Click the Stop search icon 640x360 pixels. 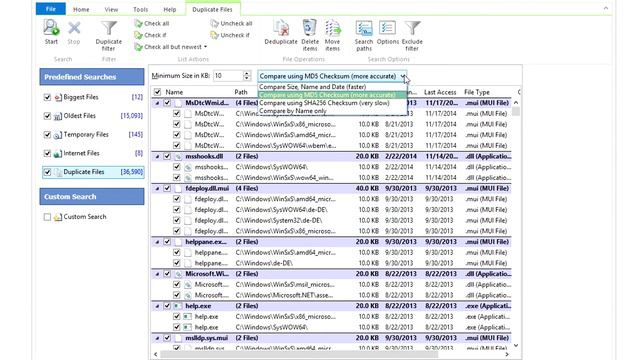[x=74, y=32]
